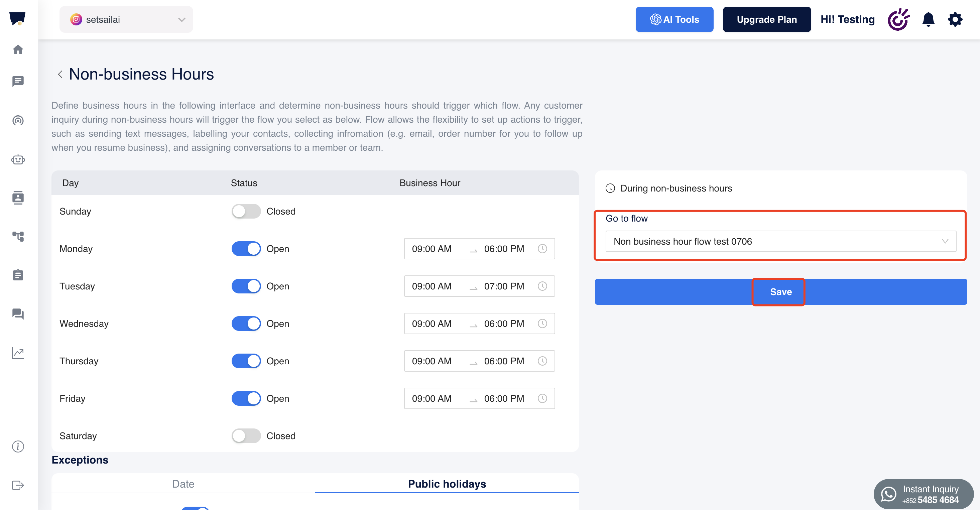
Task: Click the blue Save button
Action: click(780, 292)
